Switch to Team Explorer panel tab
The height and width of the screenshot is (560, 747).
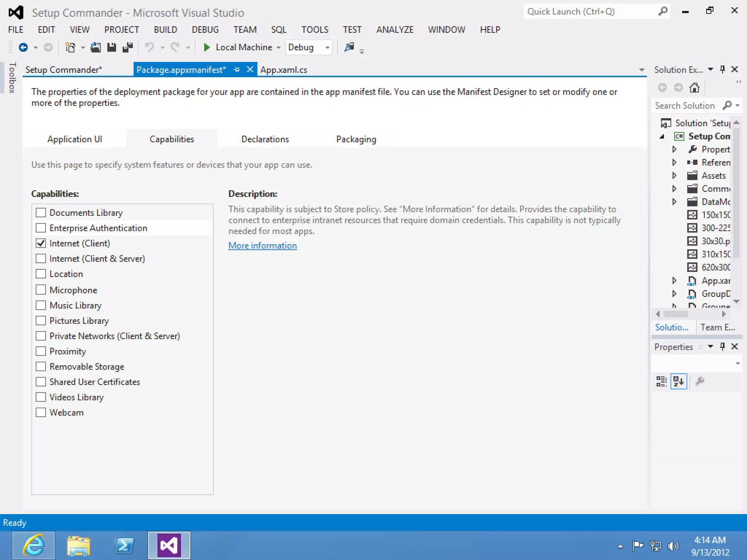(x=717, y=327)
